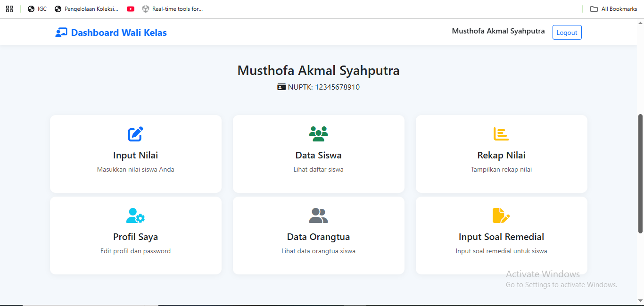Click the Profil Saya user-gear icon
Viewport: 644px width, 306px height.
pyautogui.click(x=135, y=216)
